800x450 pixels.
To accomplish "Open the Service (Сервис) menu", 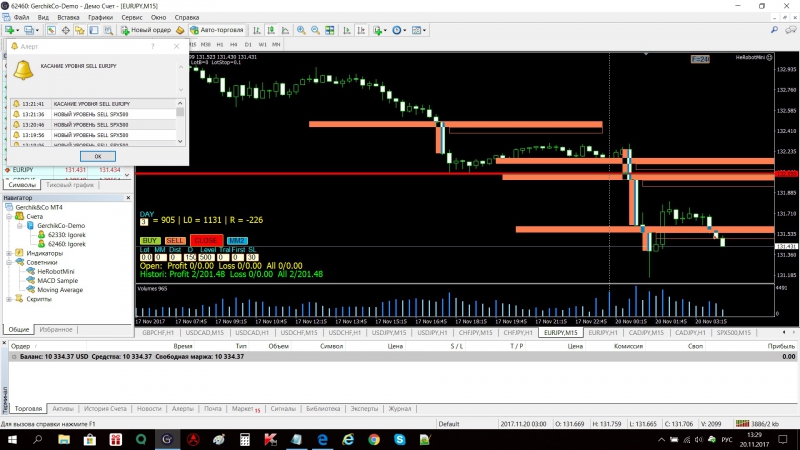I will 132,17.
